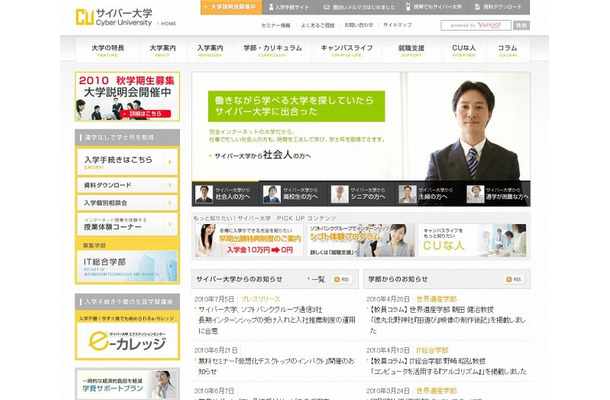610x400 pixels.
Task: Click red 詳細はこちら button on banner
Action: (145, 114)
